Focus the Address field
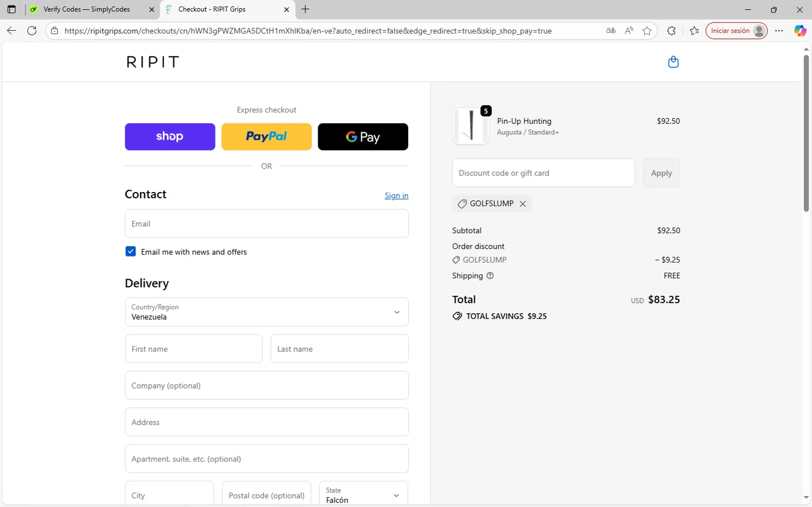This screenshot has width=812, height=507. point(266,422)
